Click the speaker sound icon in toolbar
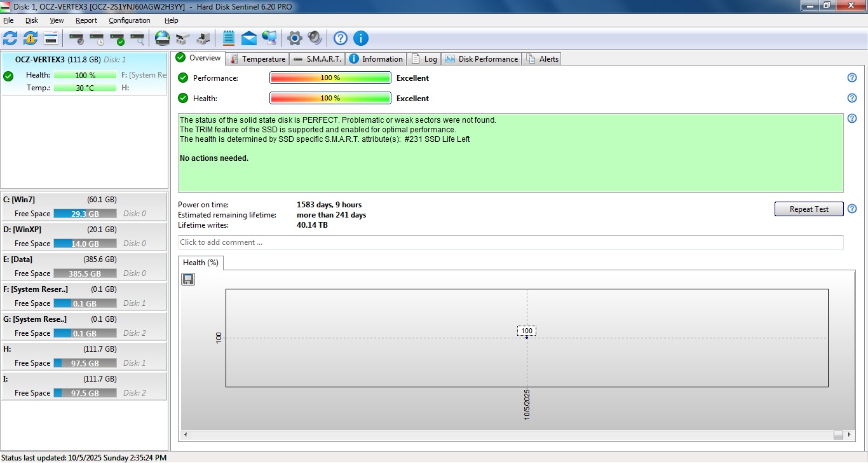 tap(315, 38)
